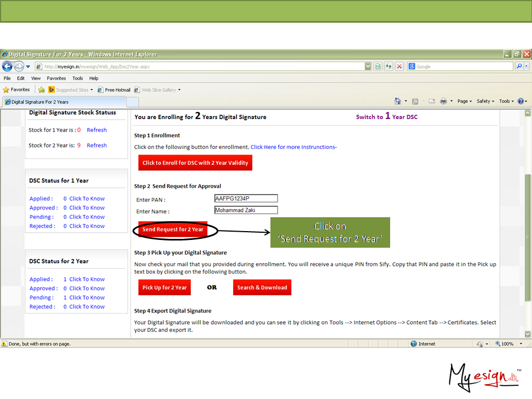Click the search magnifier icon
This screenshot has width=532, height=399.
[x=519, y=66]
